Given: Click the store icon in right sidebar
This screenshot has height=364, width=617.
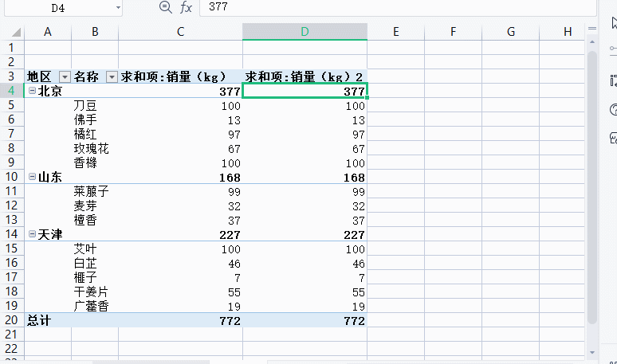Looking at the screenshot, I should [612, 137].
